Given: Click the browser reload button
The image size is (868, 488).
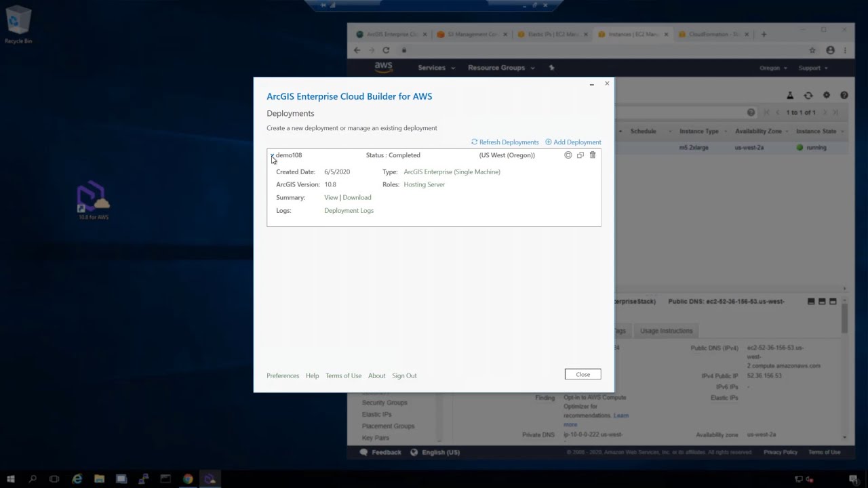Looking at the screenshot, I should (386, 50).
